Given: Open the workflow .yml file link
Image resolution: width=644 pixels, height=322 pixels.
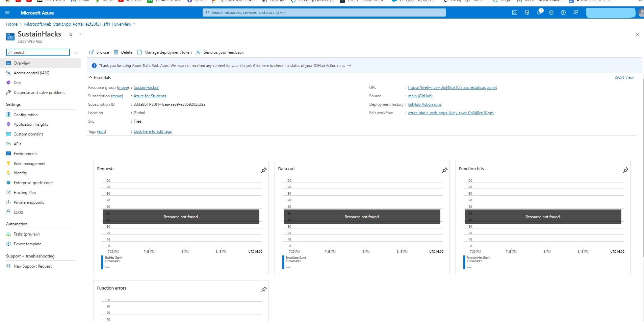Looking at the screenshot, I should point(451,113).
